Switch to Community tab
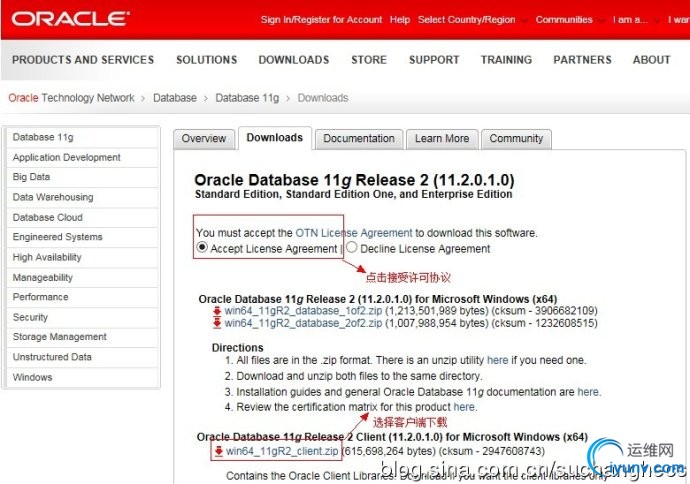 click(x=516, y=139)
